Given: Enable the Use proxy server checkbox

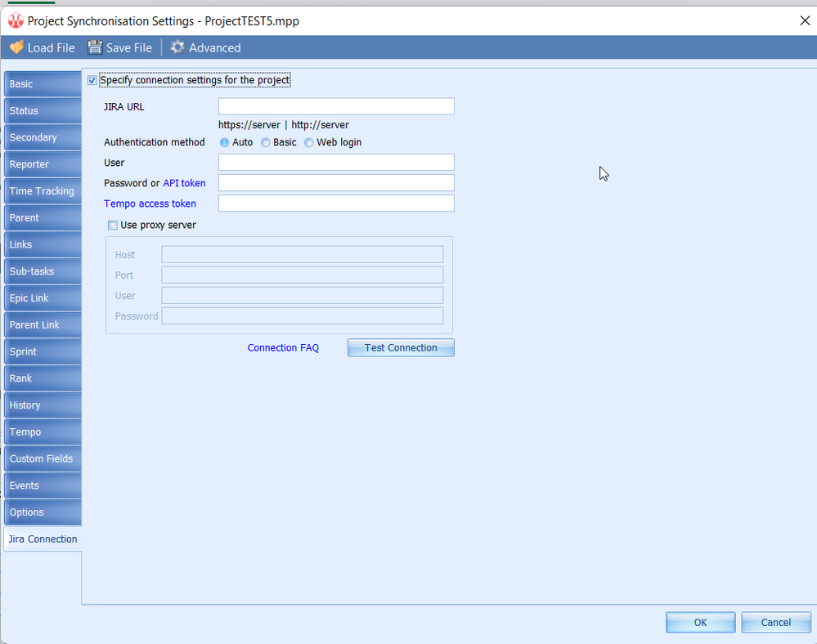Looking at the screenshot, I should 113,225.
